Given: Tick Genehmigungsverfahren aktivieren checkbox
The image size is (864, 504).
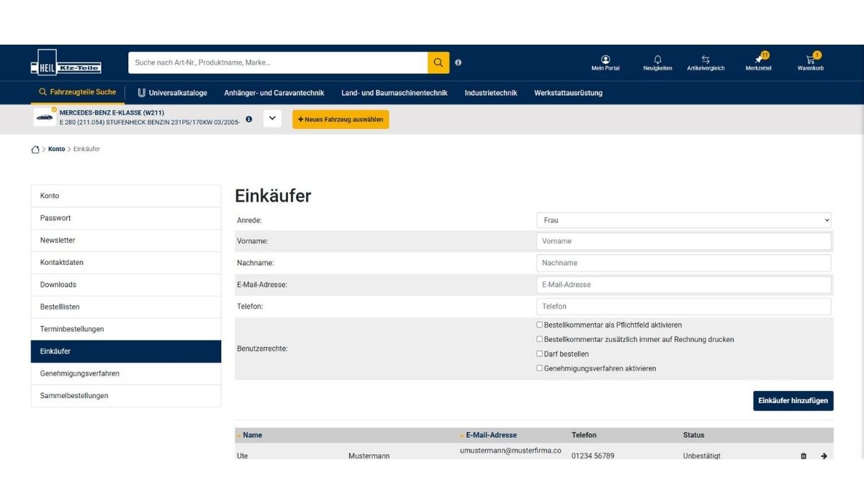Looking at the screenshot, I should [539, 368].
